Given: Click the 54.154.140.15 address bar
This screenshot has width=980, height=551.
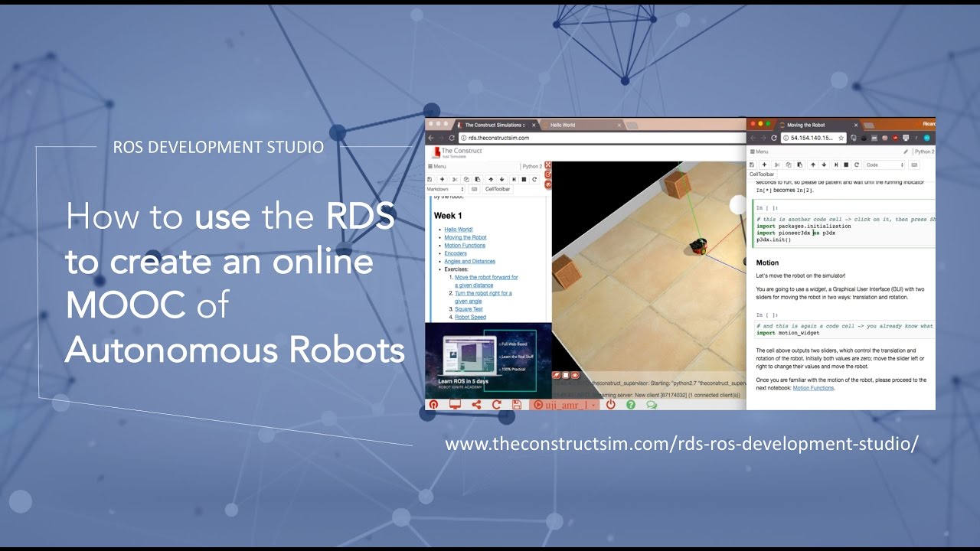Looking at the screenshot, I should click(813, 138).
